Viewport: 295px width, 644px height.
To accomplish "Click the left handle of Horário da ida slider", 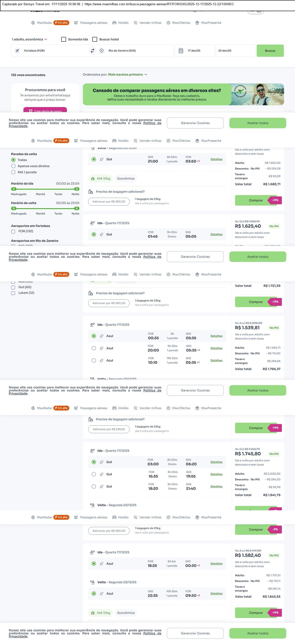I will [14, 189].
